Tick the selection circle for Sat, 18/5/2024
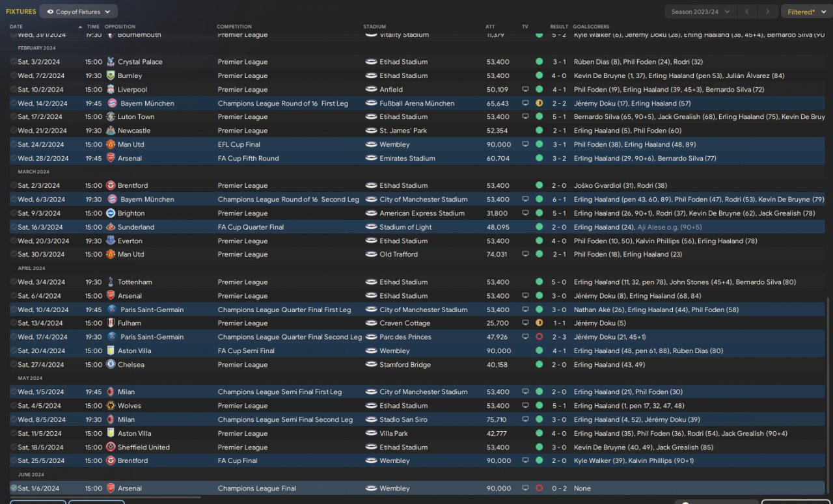 [x=14, y=447]
